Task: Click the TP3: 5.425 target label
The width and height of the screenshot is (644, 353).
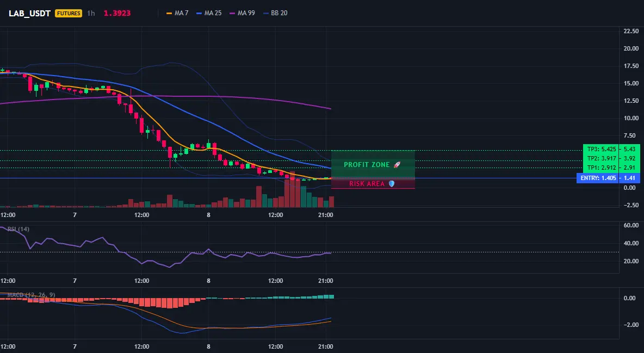Action: coord(601,149)
